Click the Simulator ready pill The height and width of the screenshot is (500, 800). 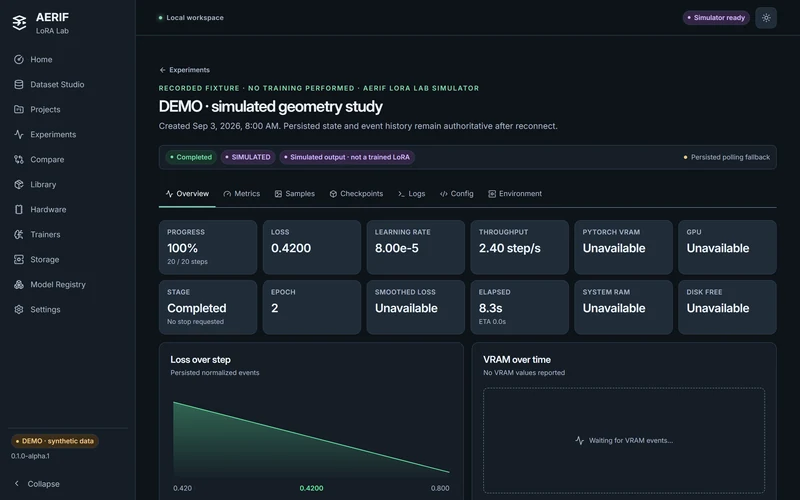click(716, 18)
